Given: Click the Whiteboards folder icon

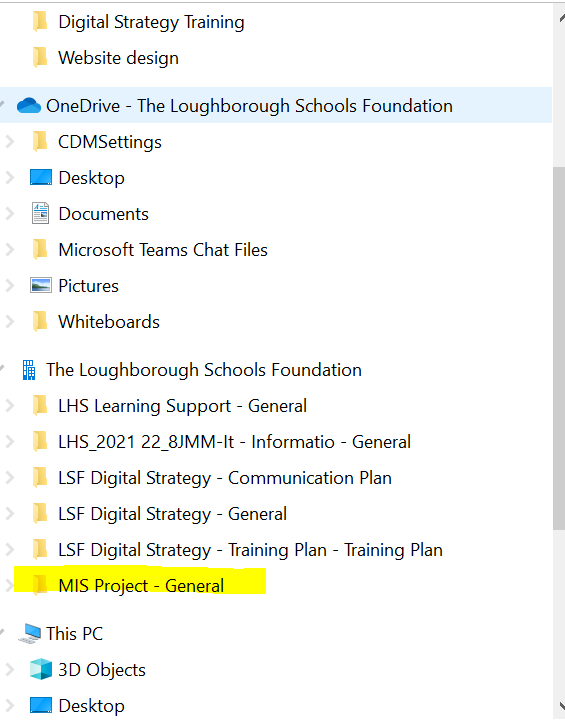Looking at the screenshot, I should (41, 322).
